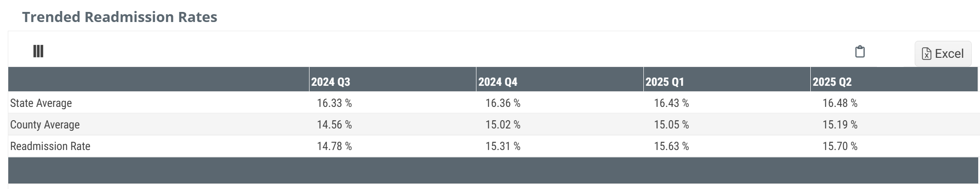This screenshot has width=980, height=189.
Task: Click the Trended Readmission Rates title
Action: tap(120, 17)
